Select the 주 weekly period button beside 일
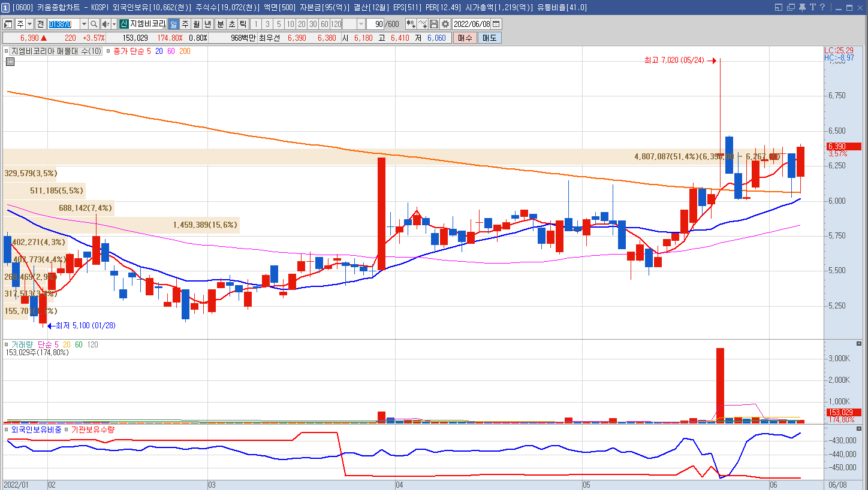The width and height of the screenshot is (868, 490). (185, 24)
